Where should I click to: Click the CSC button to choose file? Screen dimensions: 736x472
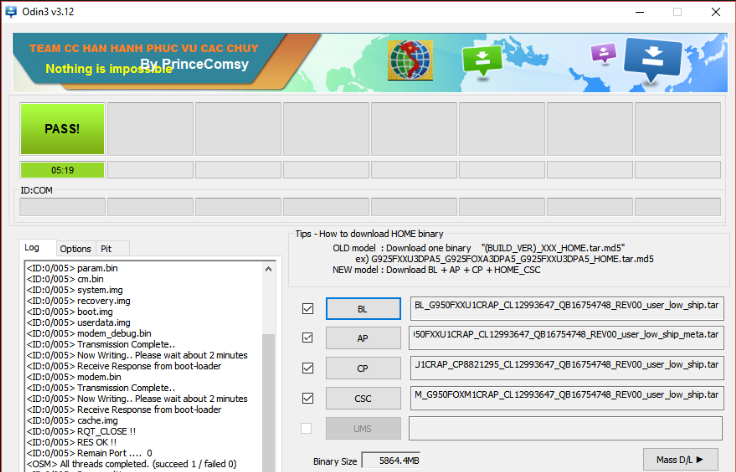click(x=363, y=398)
